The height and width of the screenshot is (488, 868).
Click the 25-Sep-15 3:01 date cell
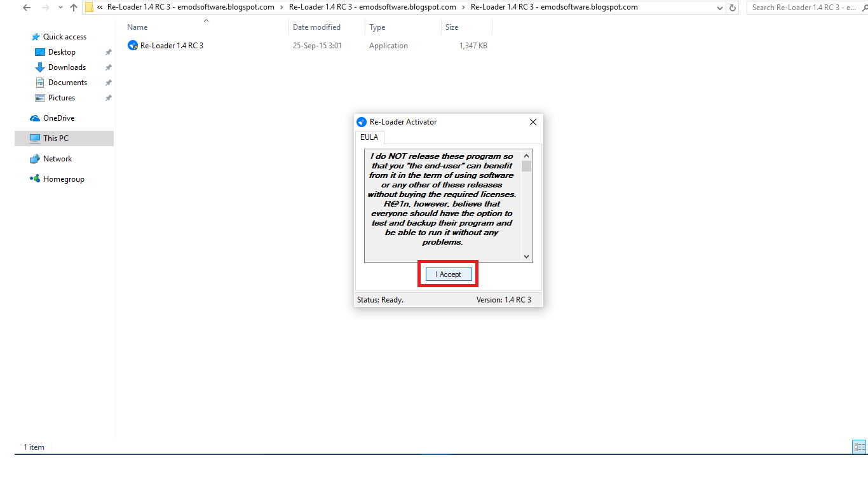[x=317, y=46]
